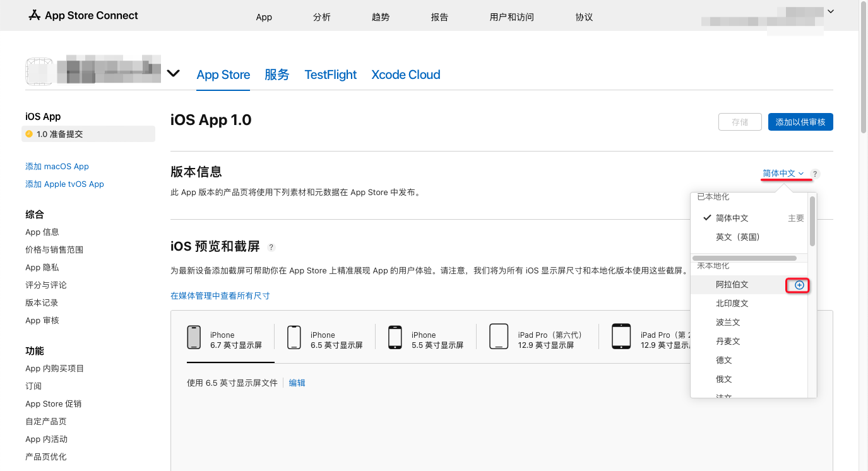Open 产品页优化 in sidebar
This screenshot has height=471, width=868.
coord(46,457)
